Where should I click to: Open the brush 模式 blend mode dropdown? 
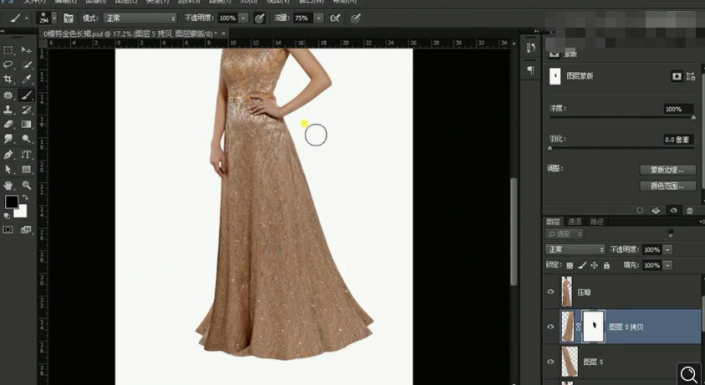coord(140,18)
